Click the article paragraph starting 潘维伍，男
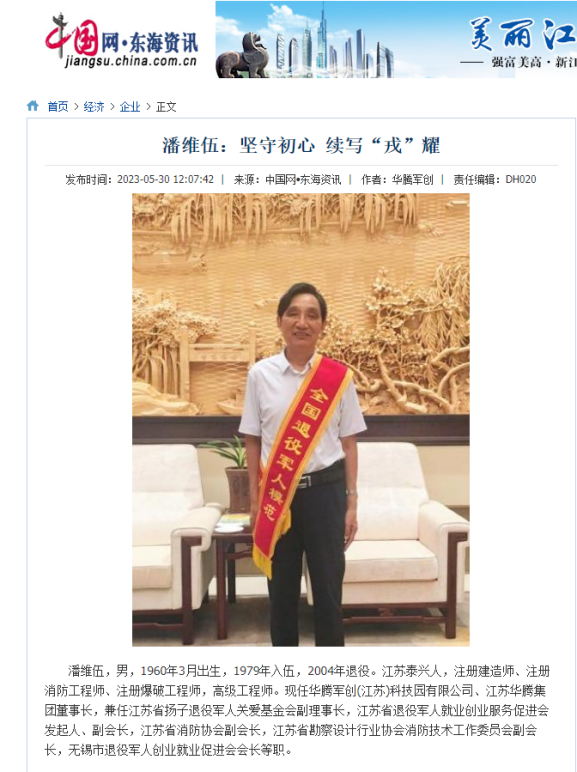The height and width of the screenshot is (772, 577). tap(297, 710)
